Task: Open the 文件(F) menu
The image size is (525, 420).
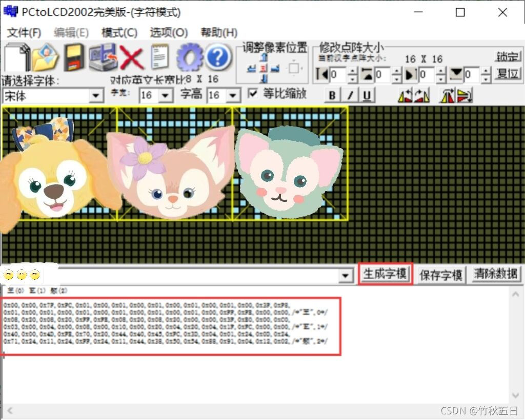Action: click(x=24, y=32)
